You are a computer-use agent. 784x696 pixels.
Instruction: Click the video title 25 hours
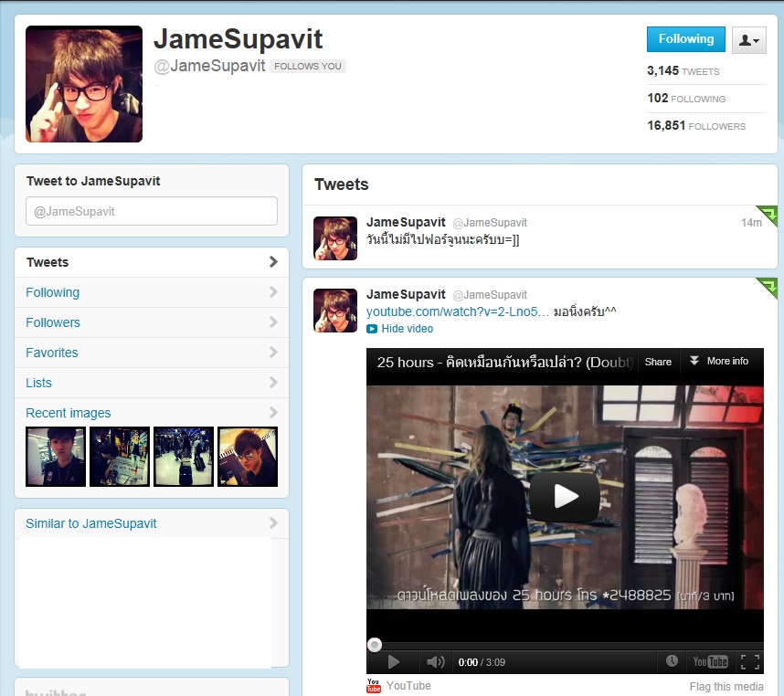pyautogui.click(x=505, y=363)
